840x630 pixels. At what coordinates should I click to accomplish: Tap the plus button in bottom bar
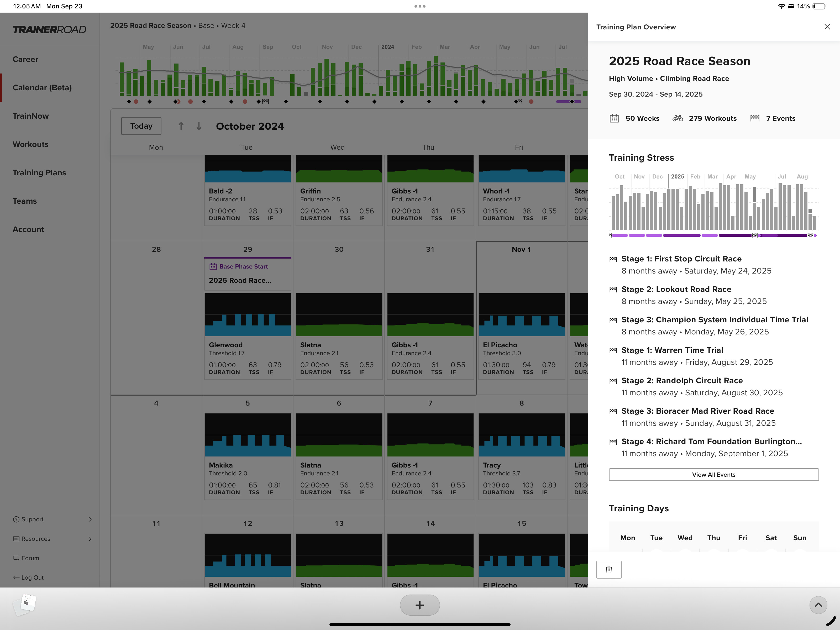pos(420,605)
